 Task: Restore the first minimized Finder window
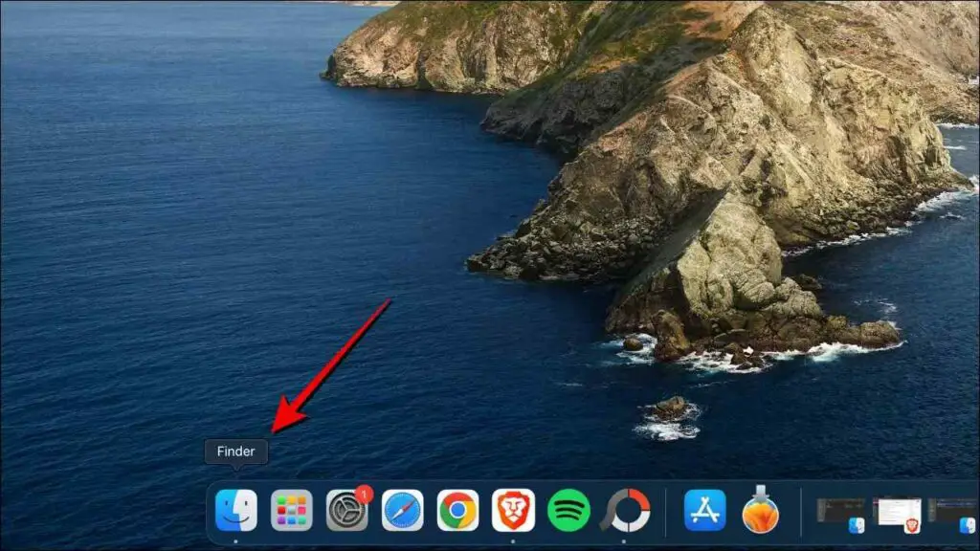841,515
